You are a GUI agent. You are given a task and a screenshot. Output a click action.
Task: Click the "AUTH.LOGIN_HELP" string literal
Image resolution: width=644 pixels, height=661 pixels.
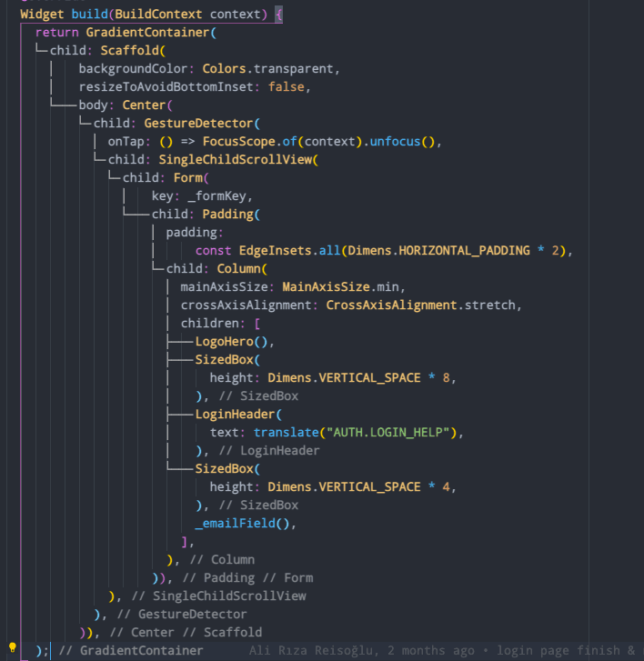point(388,432)
